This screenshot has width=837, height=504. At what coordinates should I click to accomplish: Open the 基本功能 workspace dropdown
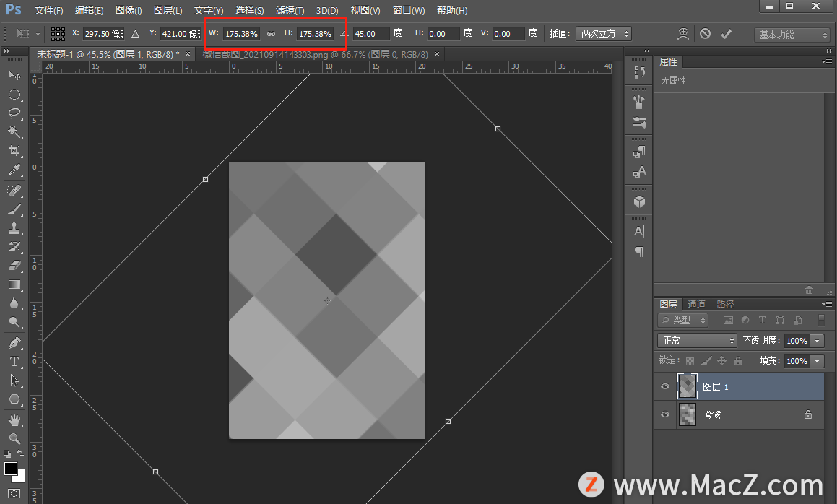point(792,35)
